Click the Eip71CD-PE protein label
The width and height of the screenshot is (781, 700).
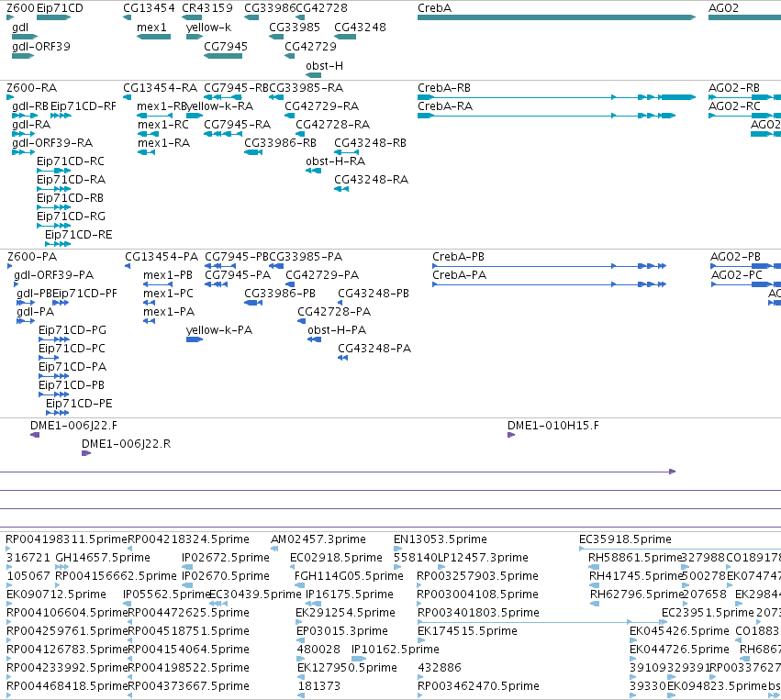(x=79, y=404)
